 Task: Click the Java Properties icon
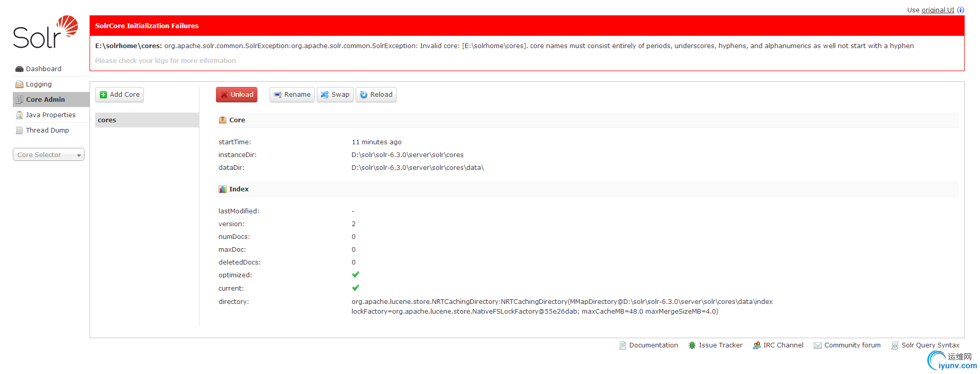[19, 115]
